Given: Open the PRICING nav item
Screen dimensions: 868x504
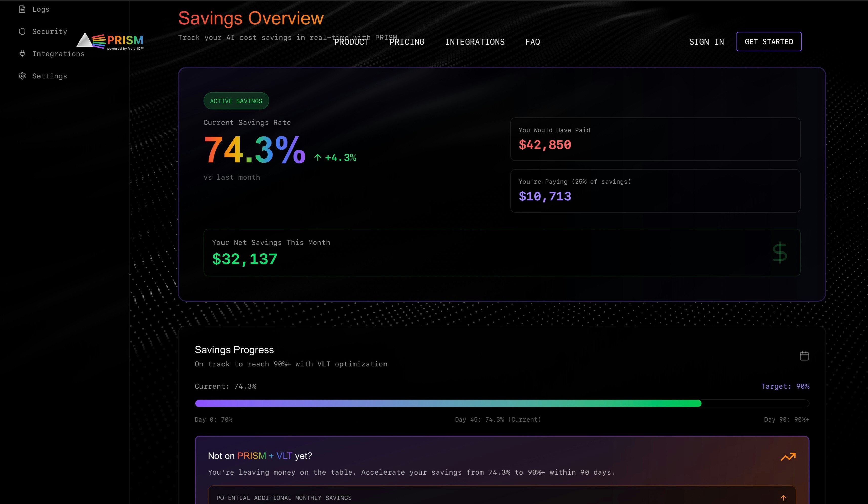Looking at the screenshot, I should point(407,42).
